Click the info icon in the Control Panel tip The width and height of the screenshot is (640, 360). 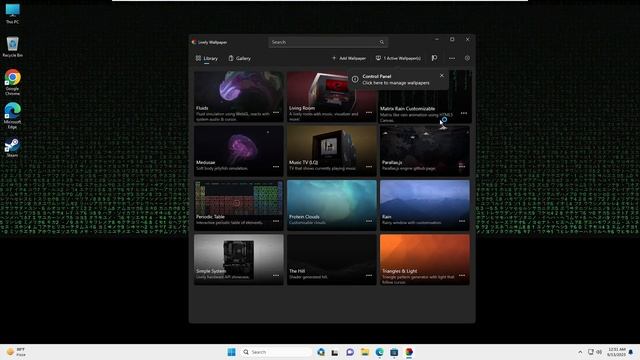point(355,79)
